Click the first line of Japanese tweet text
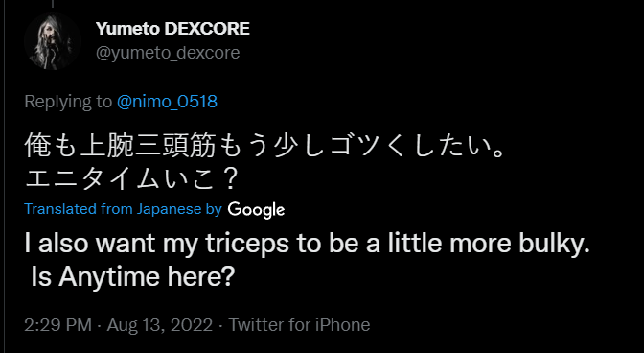 point(264,147)
